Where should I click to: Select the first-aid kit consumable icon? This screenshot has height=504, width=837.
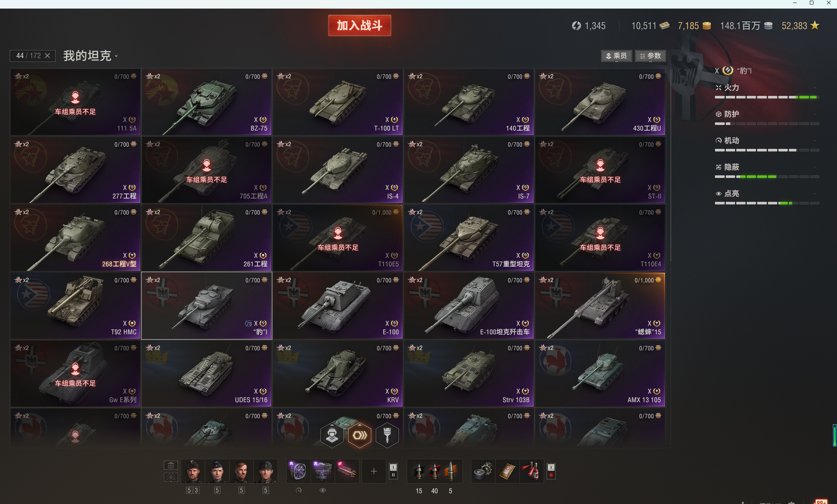[507, 471]
